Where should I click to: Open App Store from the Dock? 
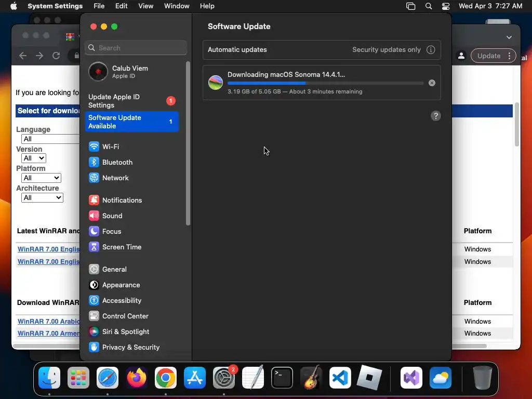195,378
